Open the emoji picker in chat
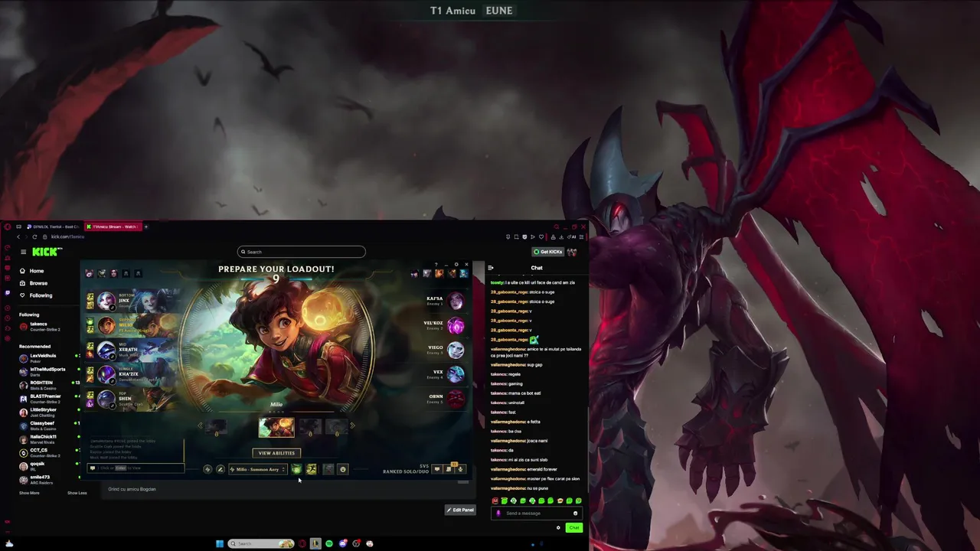The height and width of the screenshot is (551, 980). 575,514
